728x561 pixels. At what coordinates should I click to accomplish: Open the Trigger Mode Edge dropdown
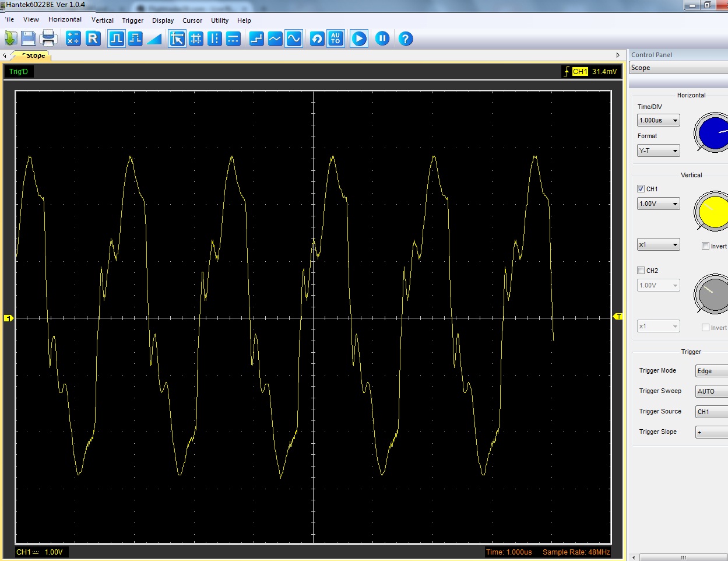coord(712,371)
